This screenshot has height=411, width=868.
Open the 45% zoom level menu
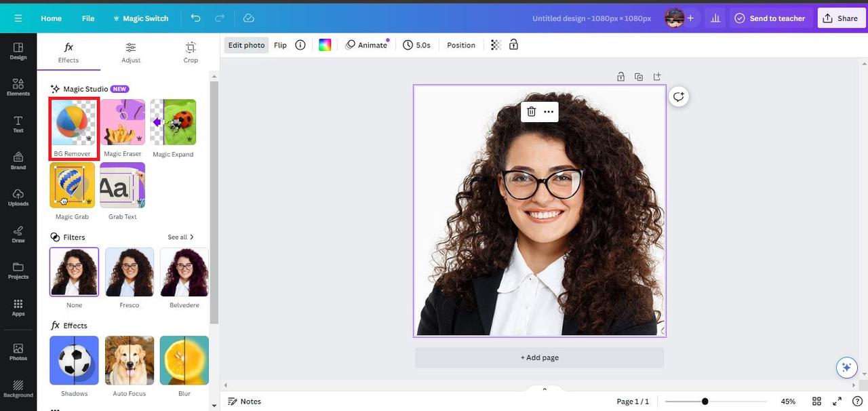[x=788, y=402]
